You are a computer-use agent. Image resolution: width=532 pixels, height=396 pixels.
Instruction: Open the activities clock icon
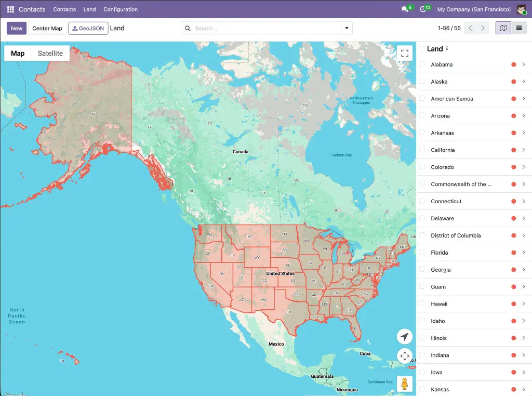423,9
